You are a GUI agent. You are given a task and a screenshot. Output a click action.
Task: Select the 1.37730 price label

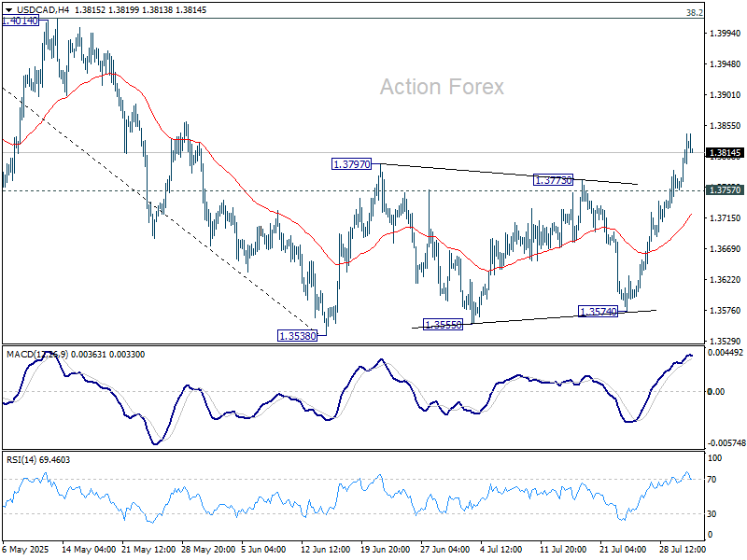[553, 180]
